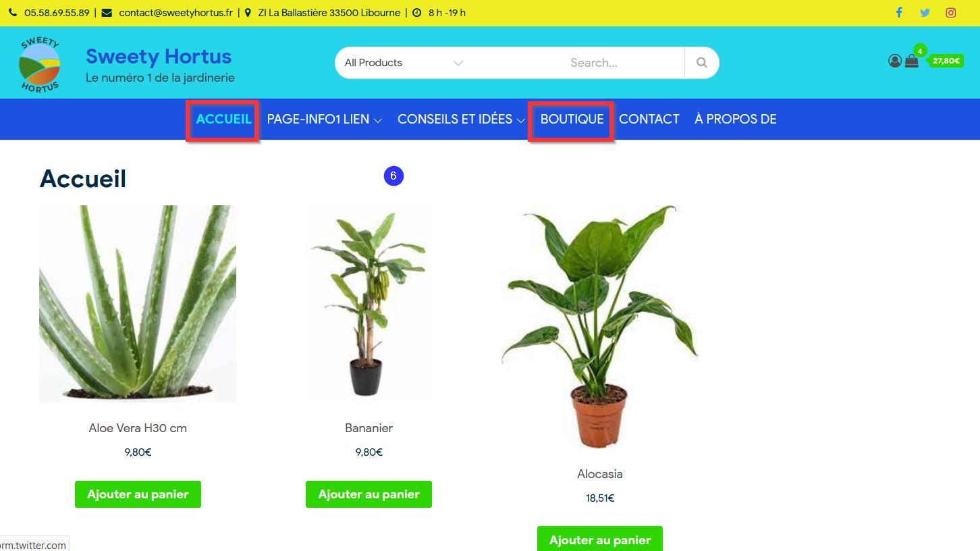Open the CONTACT menu item
This screenshot has width=980, height=551.
[649, 120]
